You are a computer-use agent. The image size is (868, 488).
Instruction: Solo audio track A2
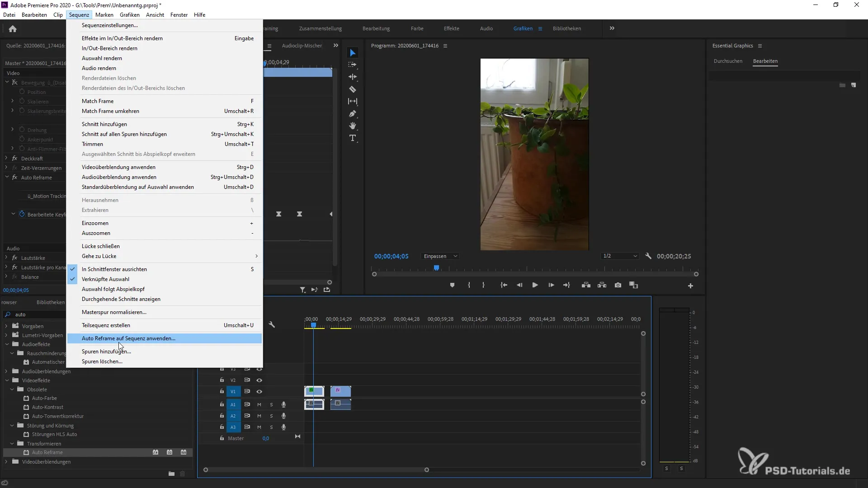pos(271,416)
